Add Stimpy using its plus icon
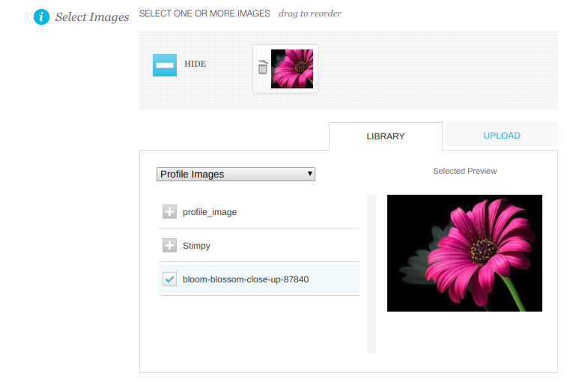 pos(169,245)
